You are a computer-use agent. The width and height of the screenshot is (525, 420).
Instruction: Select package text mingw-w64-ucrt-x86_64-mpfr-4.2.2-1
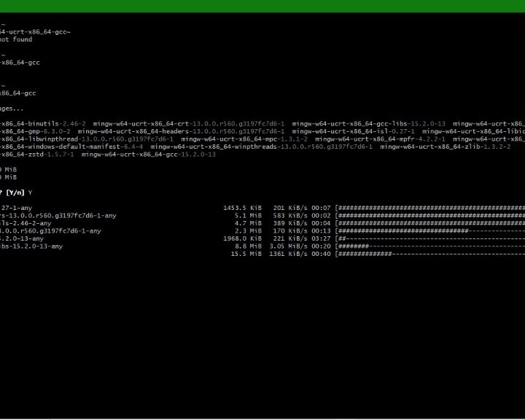(x=380, y=139)
